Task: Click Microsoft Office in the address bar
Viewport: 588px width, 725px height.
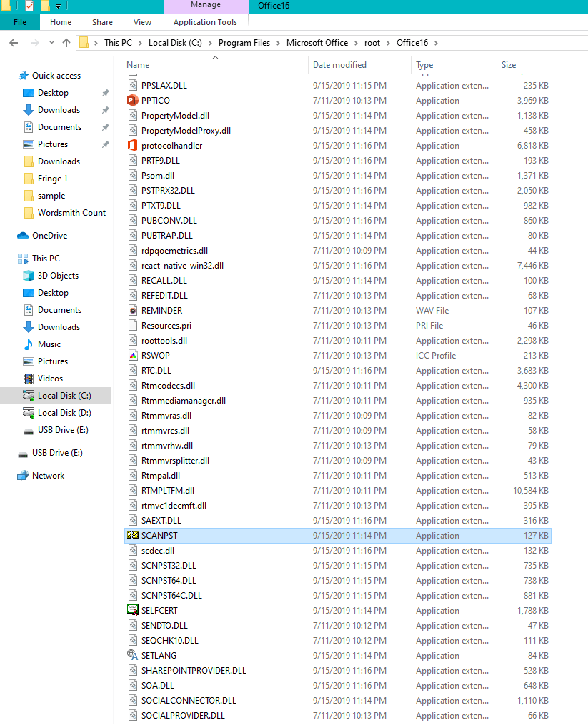Action: point(317,43)
